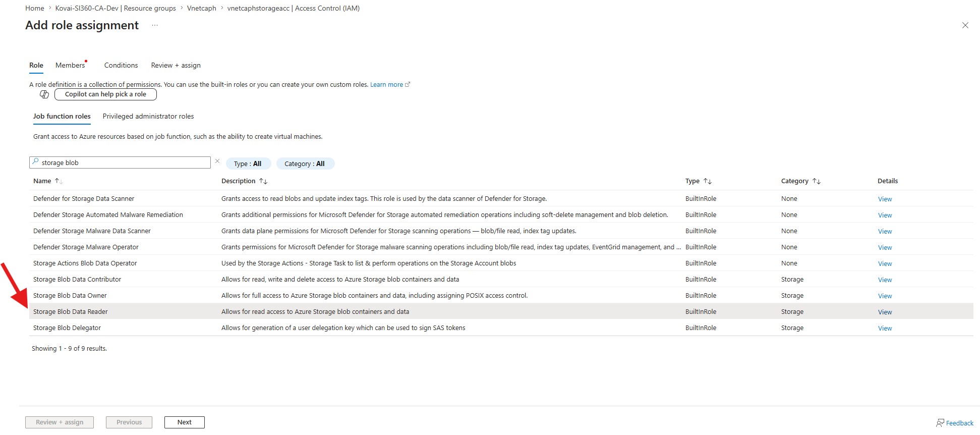Click the search magnifier icon in the filter box
The height and width of the screenshot is (435, 980).
(35, 162)
